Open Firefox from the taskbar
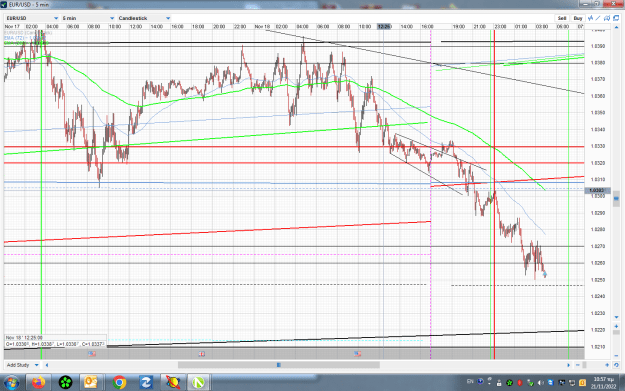The width and height of the screenshot is (625, 391). click(38, 383)
